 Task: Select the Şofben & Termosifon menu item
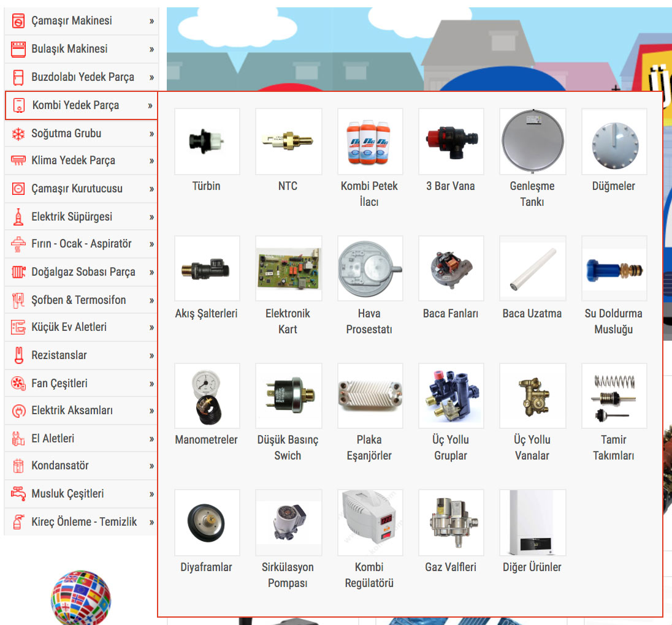[82, 300]
